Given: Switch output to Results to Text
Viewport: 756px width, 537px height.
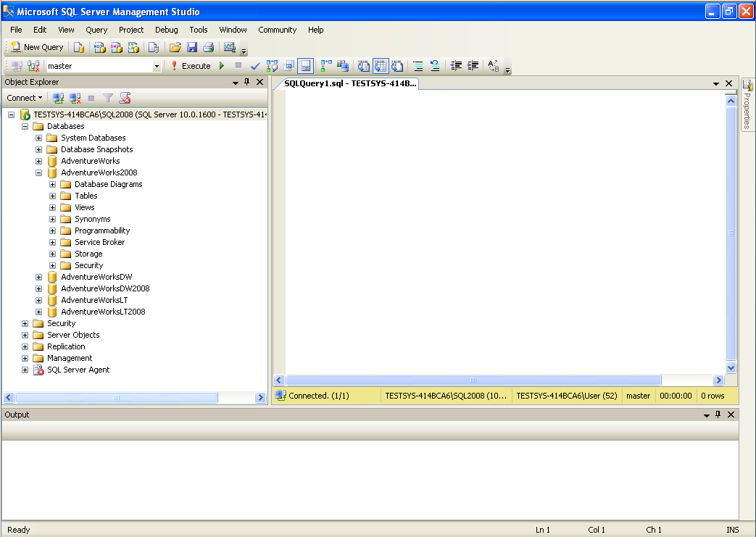Looking at the screenshot, I should [364, 66].
